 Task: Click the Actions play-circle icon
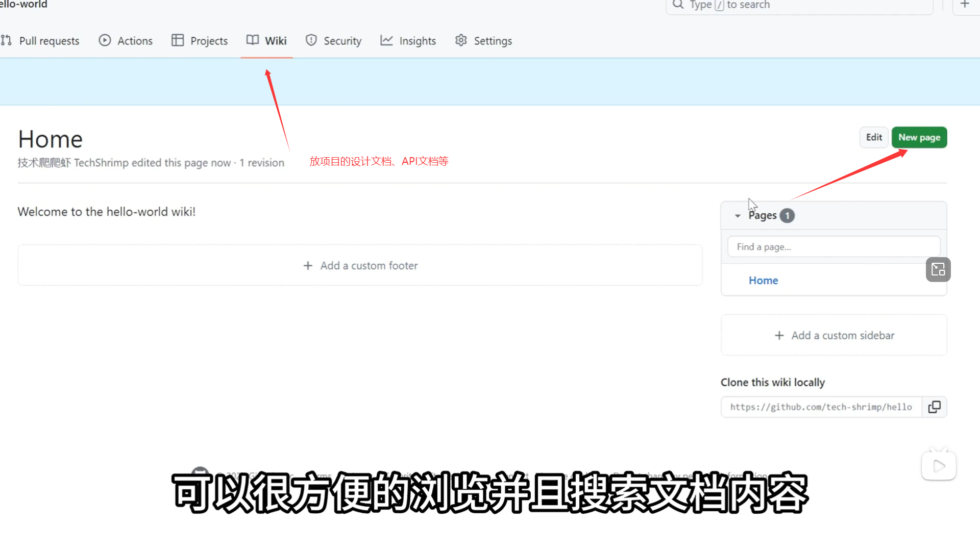coord(105,40)
